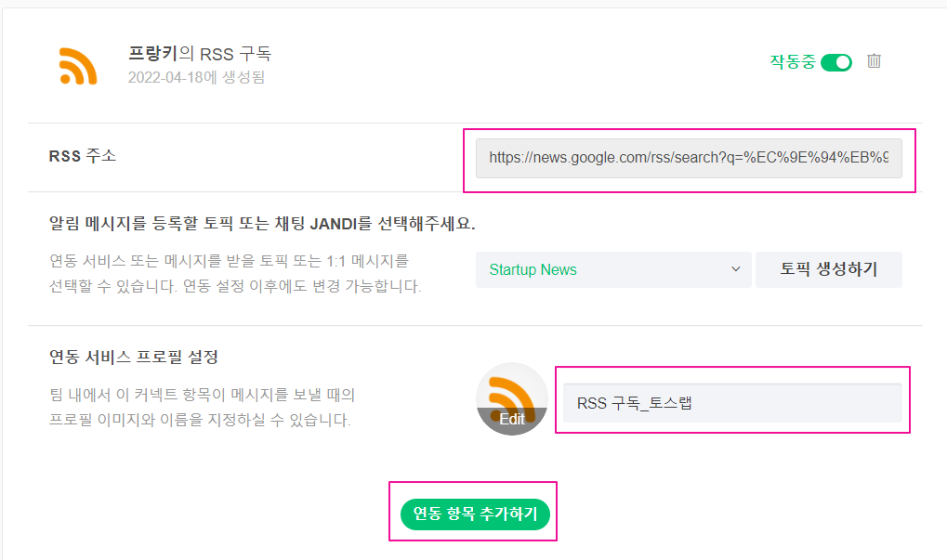Screen dimensions: 947x560
Task: Disable the 작동중 toggle switch
Action: pos(836,62)
